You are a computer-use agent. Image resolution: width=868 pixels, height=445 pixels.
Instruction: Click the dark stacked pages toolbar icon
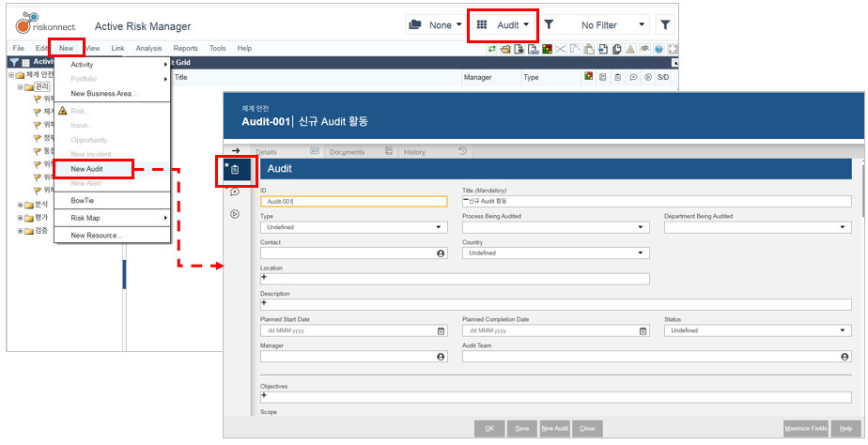point(616,49)
